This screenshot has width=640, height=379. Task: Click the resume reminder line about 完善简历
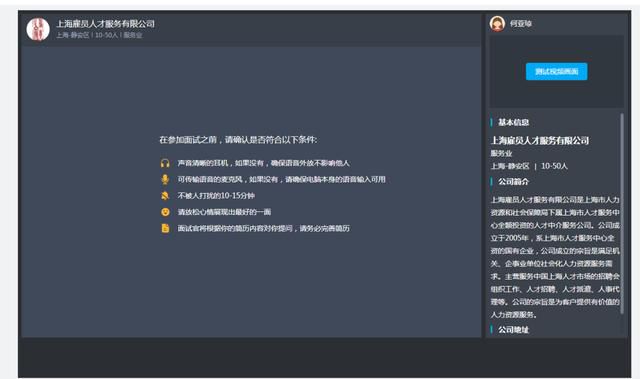pyautogui.click(x=263, y=228)
